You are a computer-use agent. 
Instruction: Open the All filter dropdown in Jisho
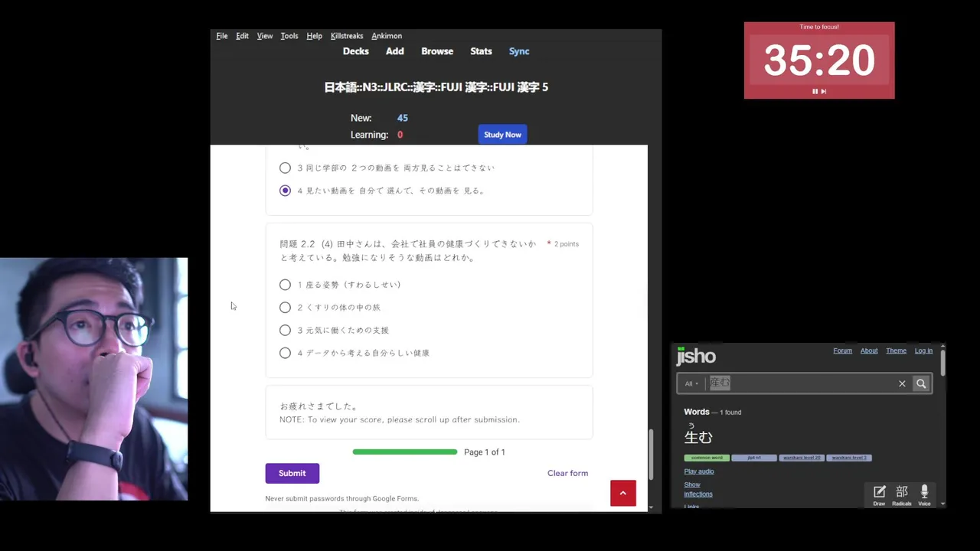pos(691,383)
